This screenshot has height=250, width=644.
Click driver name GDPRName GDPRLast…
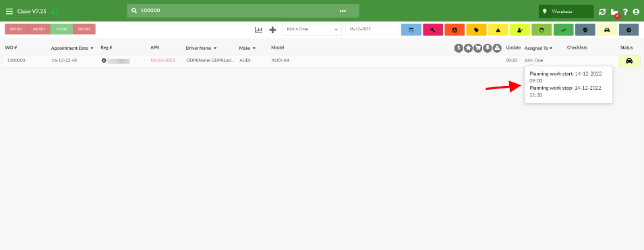click(x=210, y=61)
